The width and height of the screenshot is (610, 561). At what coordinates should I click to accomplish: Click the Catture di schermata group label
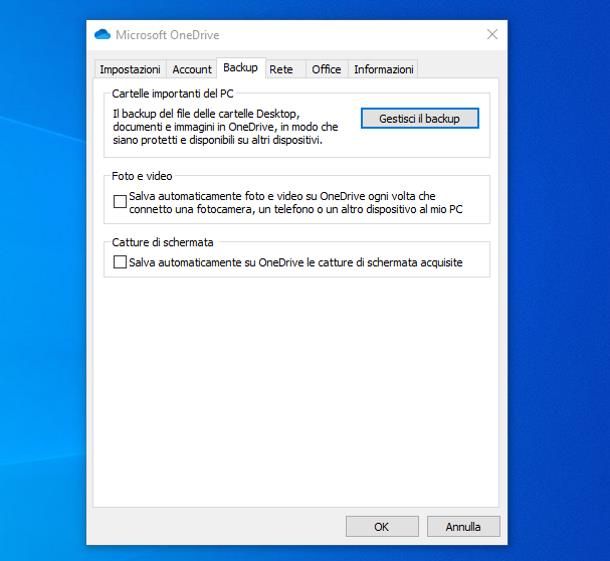click(163, 242)
